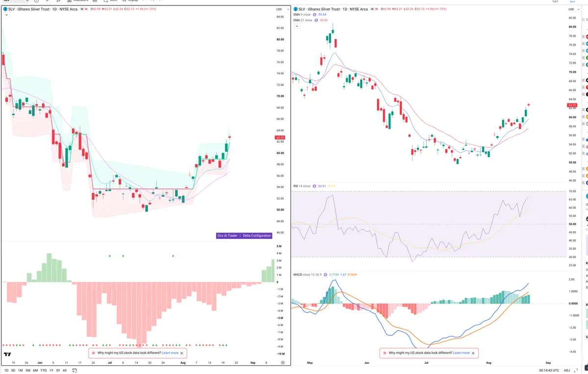Image resolution: width=588 pixels, height=374 pixels.
Task: Dismiss the left chart data notice
Action: coord(182,352)
